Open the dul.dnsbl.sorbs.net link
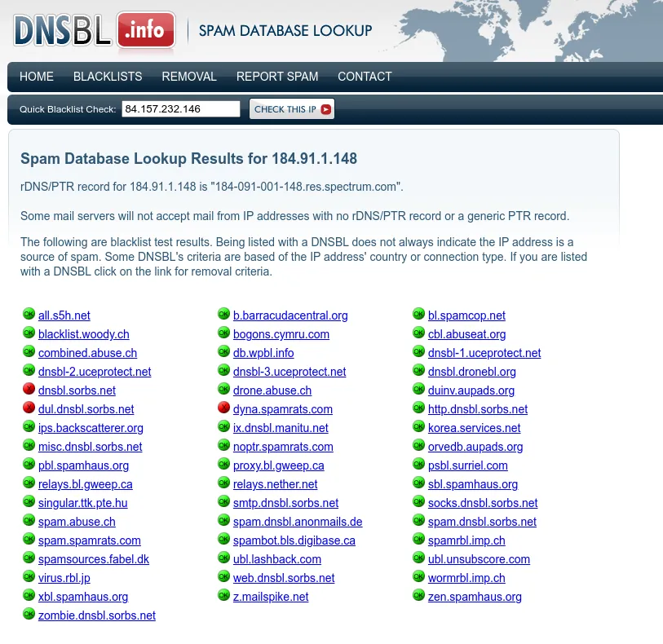663x644 pixels. [x=86, y=409]
